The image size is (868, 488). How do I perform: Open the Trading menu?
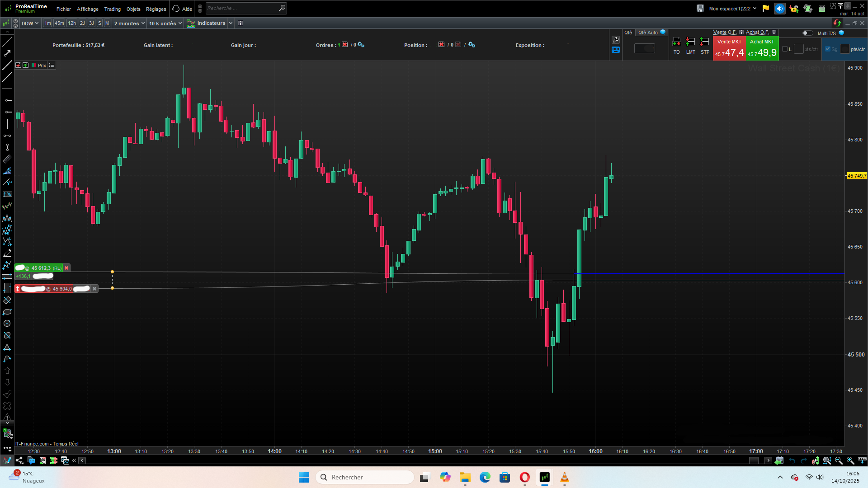(x=112, y=9)
